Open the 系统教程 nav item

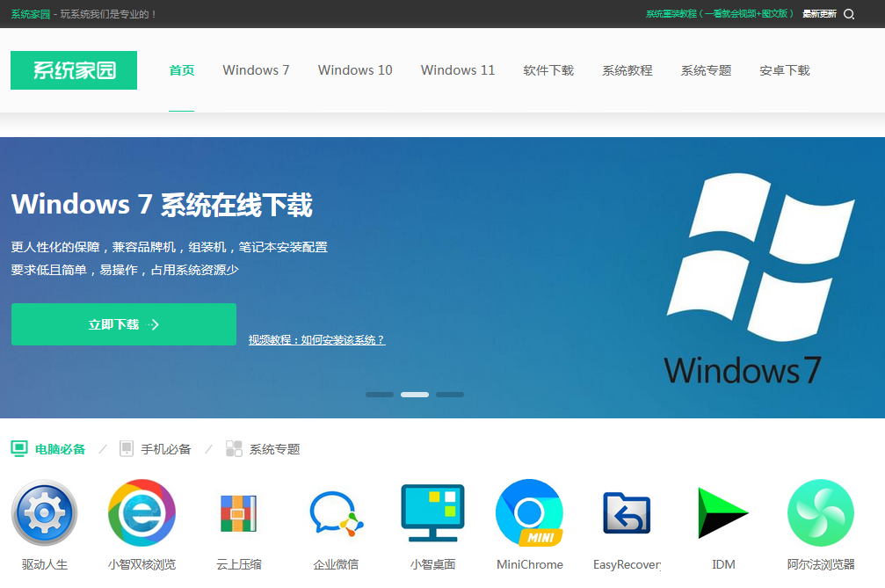tap(627, 70)
